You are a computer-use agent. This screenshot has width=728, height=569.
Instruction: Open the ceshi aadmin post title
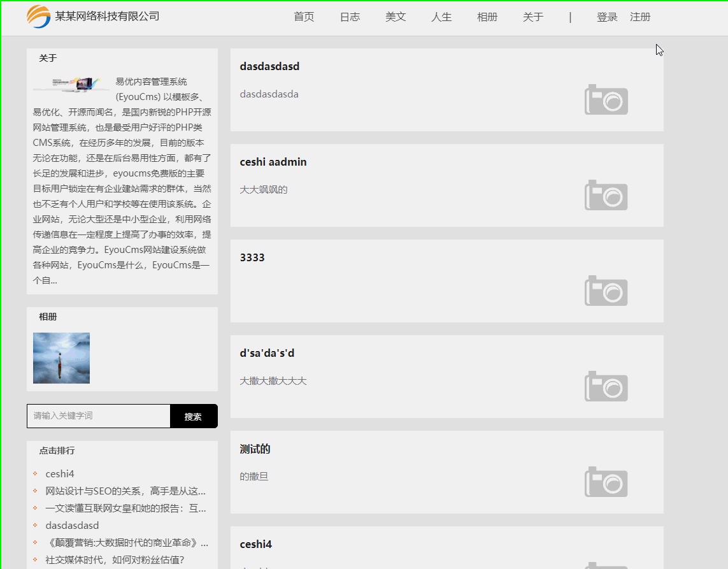coord(273,162)
